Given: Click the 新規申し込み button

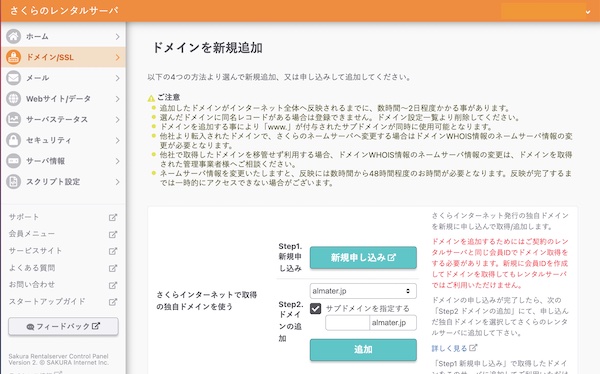Looking at the screenshot, I should coord(363,258).
